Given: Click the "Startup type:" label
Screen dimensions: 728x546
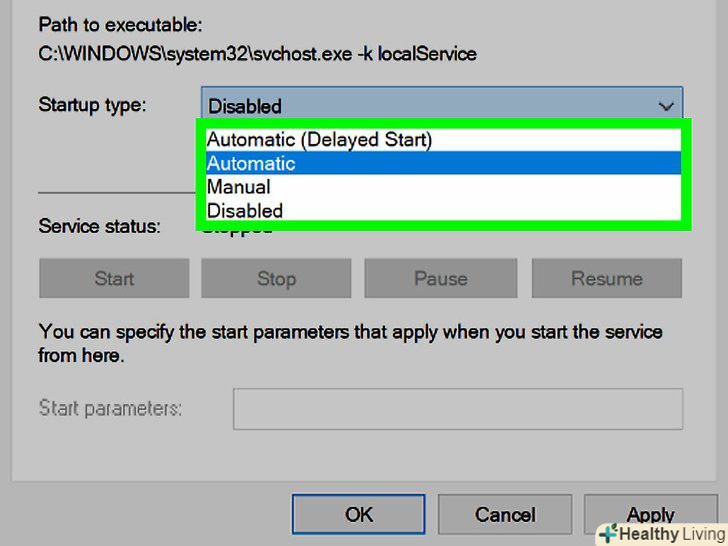Looking at the screenshot, I should (x=92, y=104).
